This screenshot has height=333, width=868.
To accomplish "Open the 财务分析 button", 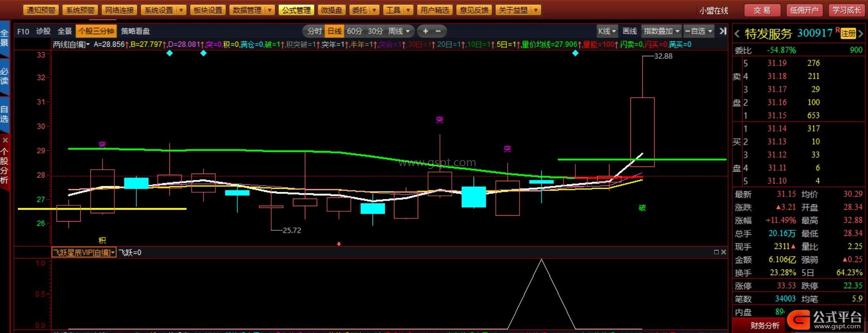I will (765, 325).
